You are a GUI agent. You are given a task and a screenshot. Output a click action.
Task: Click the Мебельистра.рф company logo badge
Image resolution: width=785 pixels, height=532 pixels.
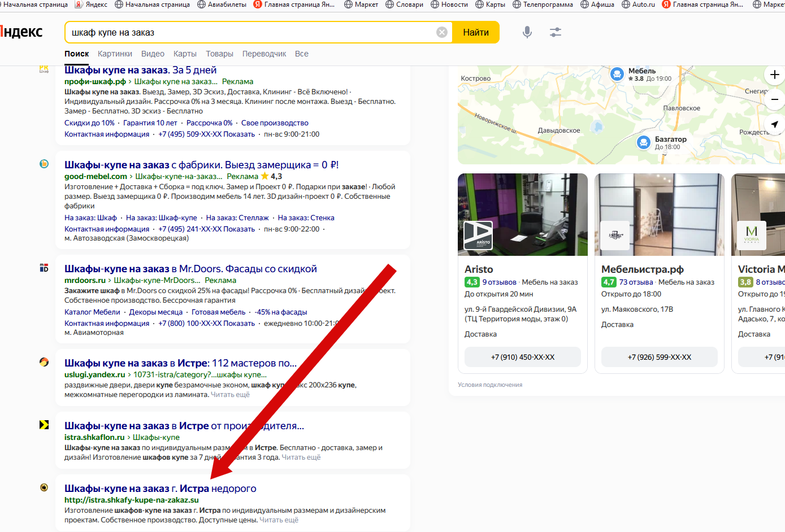tap(615, 236)
